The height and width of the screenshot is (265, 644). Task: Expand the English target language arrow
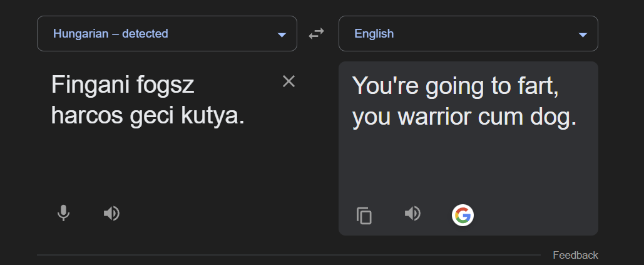coord(583,35)
